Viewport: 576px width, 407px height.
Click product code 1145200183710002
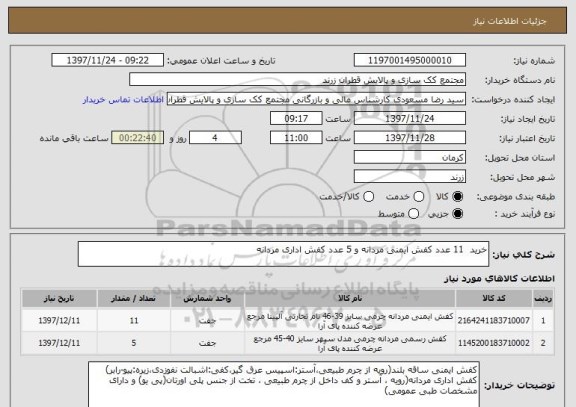(494, 343)
